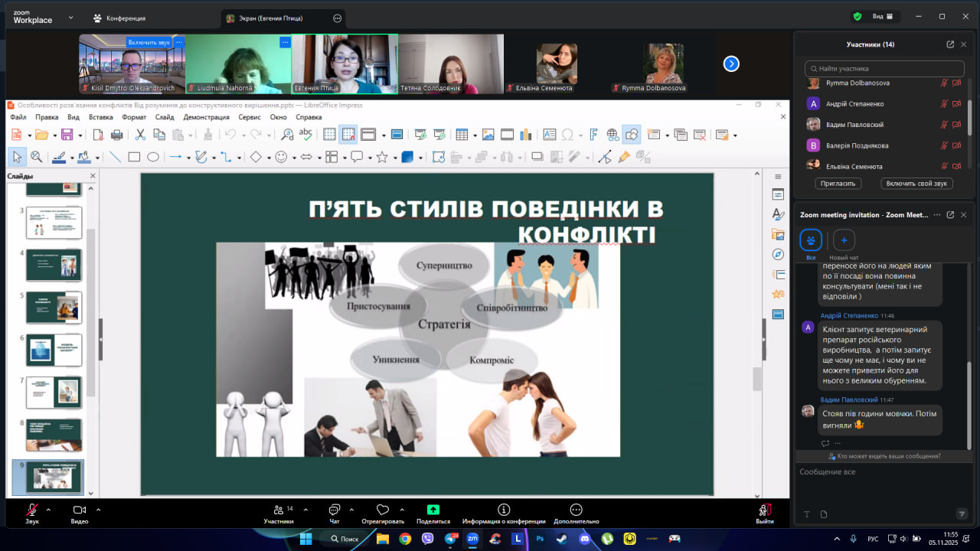Open Conference information (Информация о конференции)
Screen dimensions: 980x551
[504, 510]
